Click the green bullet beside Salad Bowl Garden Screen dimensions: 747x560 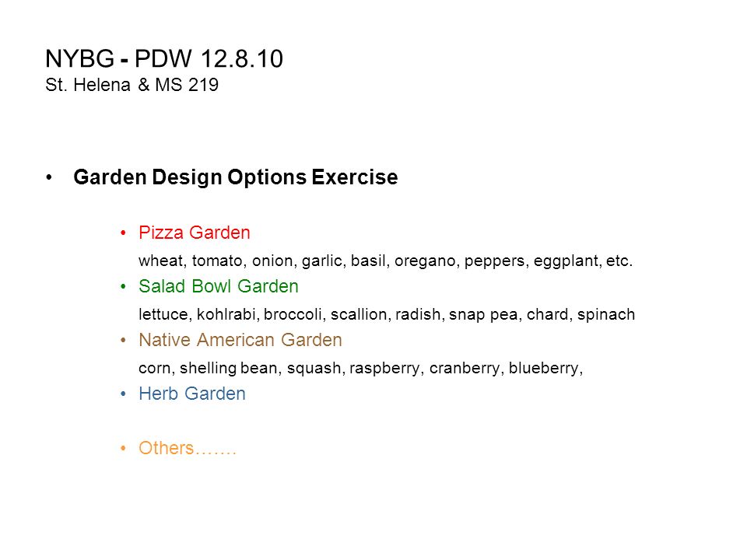124,287
